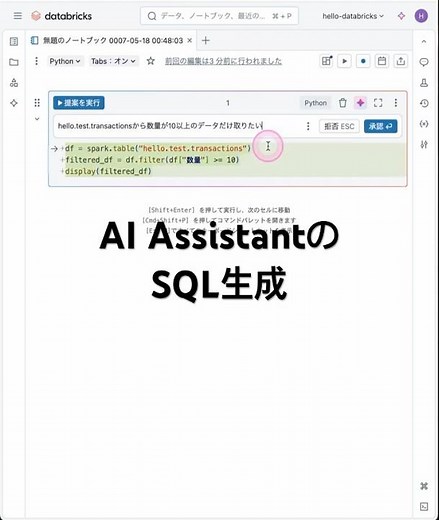
Task: Open the experiments flask icon
Action: click(424, 83)
